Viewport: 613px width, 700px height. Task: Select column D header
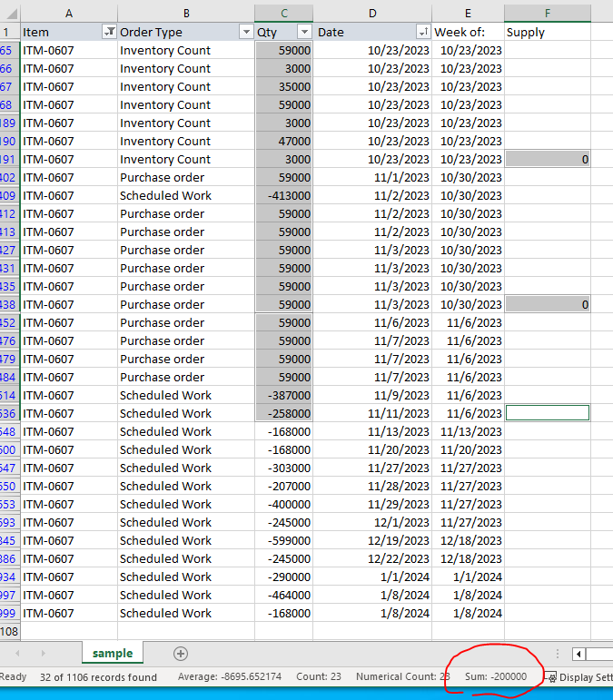tap(372, 14)
